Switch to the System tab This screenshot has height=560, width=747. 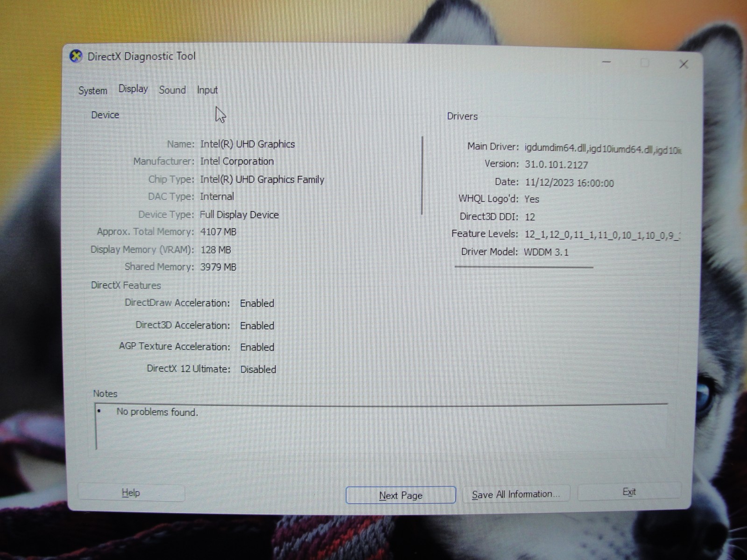coord(93,91)
